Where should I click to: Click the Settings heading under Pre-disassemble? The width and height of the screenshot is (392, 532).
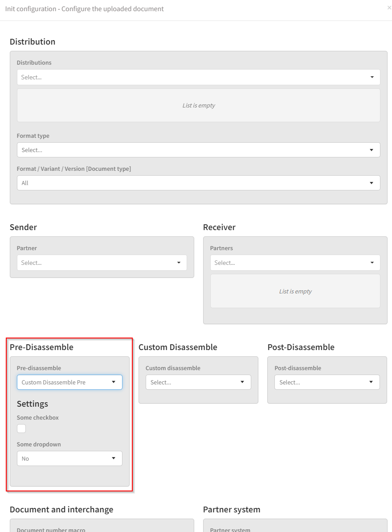(33, 404)
